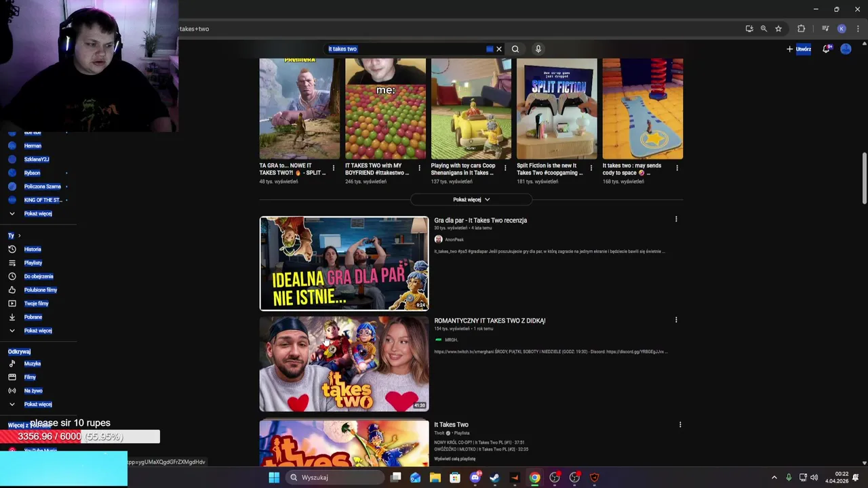Expand subscriptions list Pokaż więcej
The height and width of the screenshot is (488, 868).
(x=38, y=213)
